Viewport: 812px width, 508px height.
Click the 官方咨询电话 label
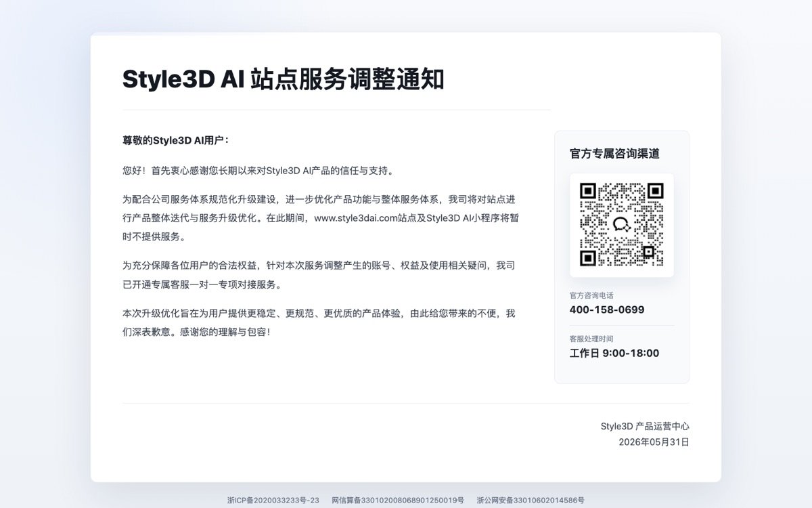point(591,295)
